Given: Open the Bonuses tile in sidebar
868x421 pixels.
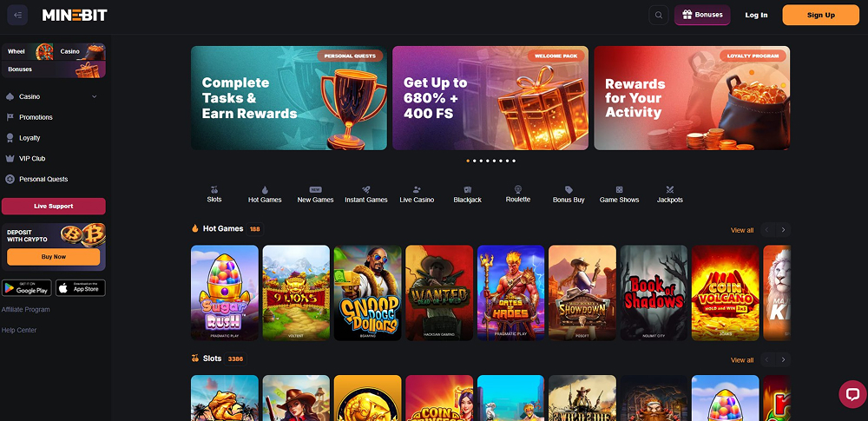Looking at the screenshot, I should click(54, 69).
